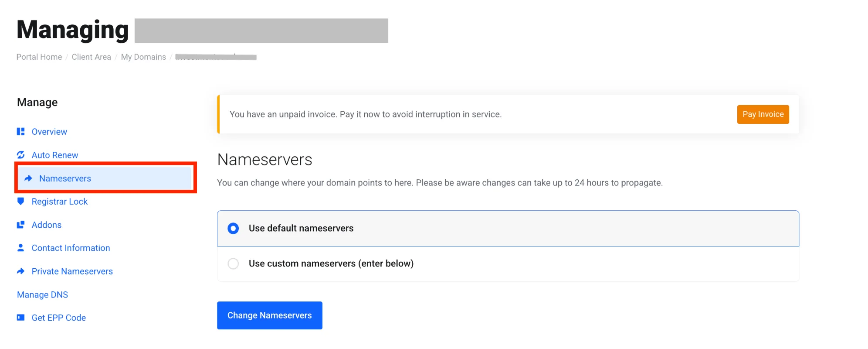Open Registrar Lock page
Viewport: 868px width, 349px height.
pyautogui.click(x=60, y=202)
